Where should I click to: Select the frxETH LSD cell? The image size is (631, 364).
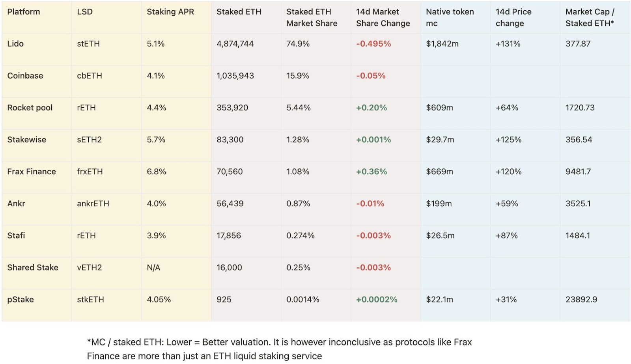(90, 172)
